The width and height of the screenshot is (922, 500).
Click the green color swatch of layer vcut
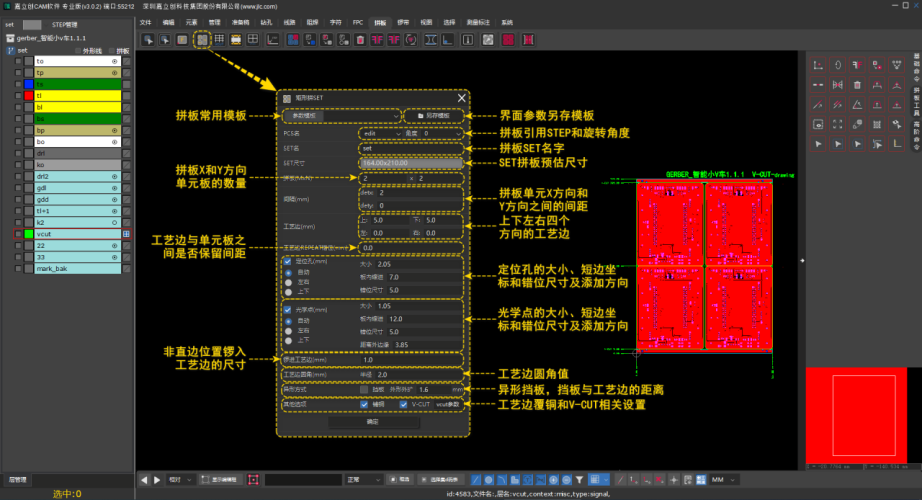click(x=29, y=234)
